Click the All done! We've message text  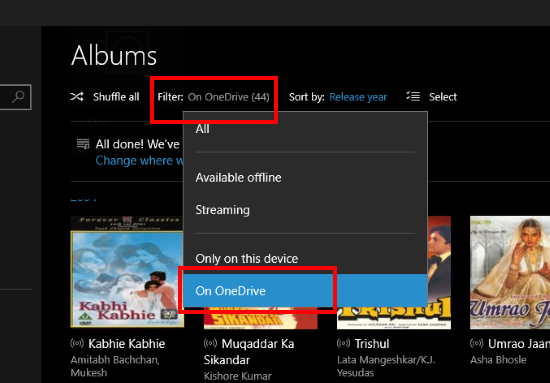pos(138,144)
